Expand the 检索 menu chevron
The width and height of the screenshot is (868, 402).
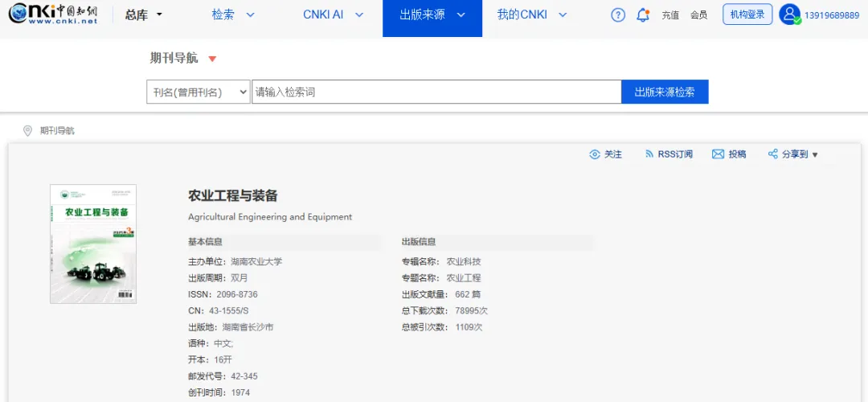(x=250, y=15)
